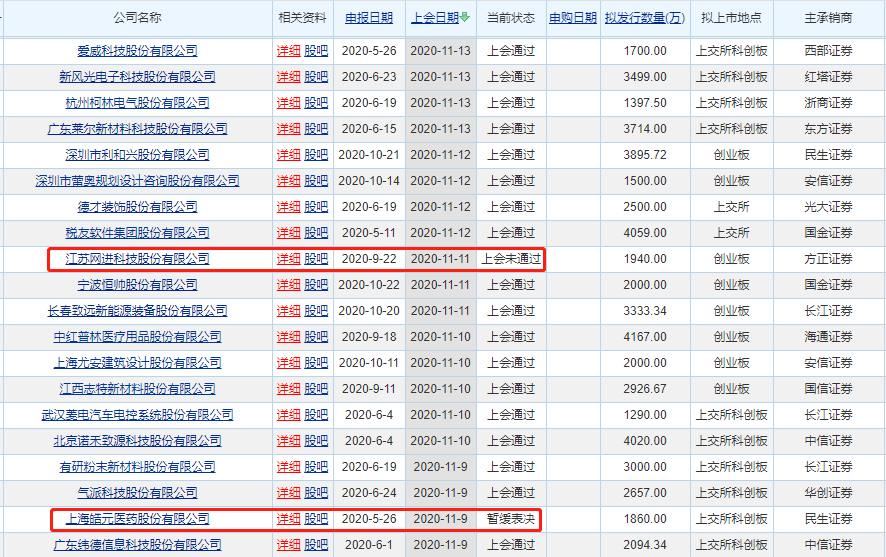View 详细 for 中红普林医疗
The height and width of the screenshot is (557, 886).
[x=288, y=337]
